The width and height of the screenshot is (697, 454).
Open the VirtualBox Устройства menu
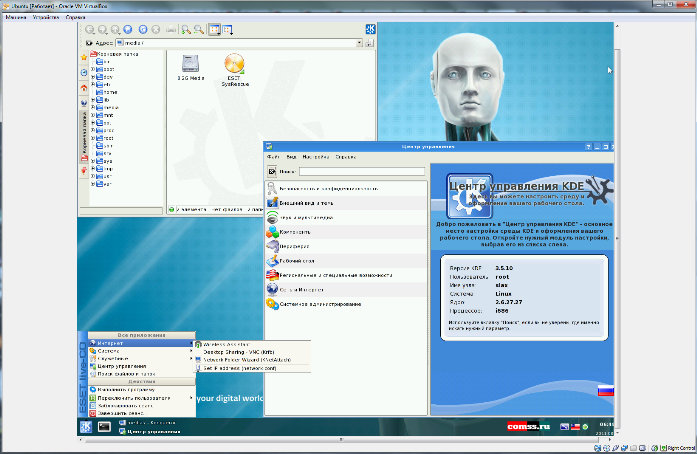click(x=46, y=17)
